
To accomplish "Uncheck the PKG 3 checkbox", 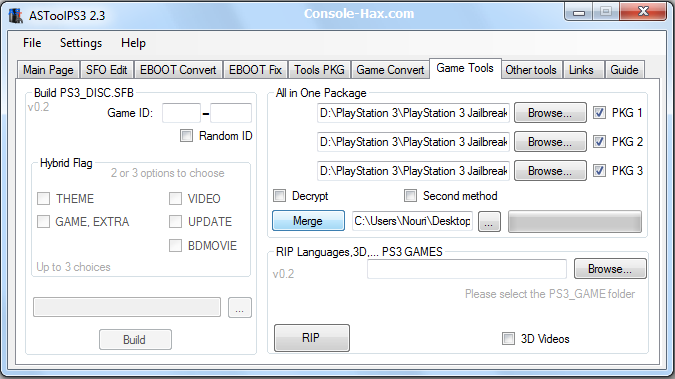I will tap(599, 171).
